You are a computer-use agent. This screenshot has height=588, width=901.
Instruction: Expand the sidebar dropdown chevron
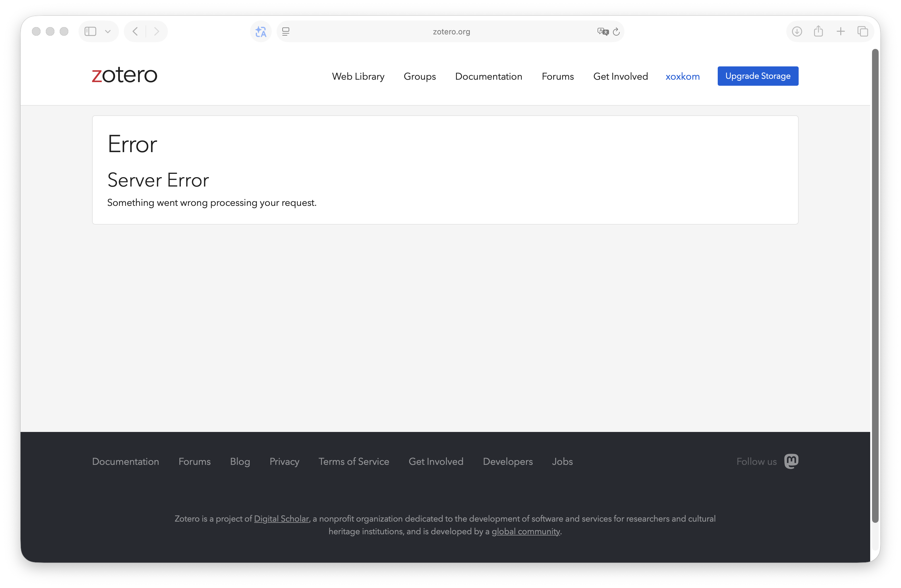[x=108, y=31]
